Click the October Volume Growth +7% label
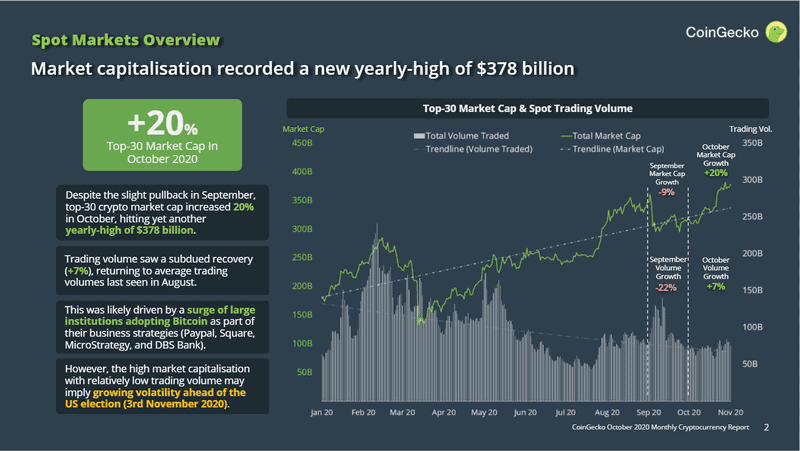Viewport: 800px width, 451px height. pyautogui.click(x=716, y=273)
